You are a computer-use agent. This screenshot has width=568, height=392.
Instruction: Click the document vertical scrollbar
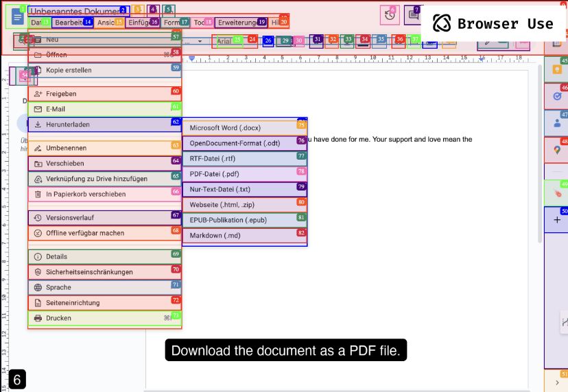(x=539, y=154)
